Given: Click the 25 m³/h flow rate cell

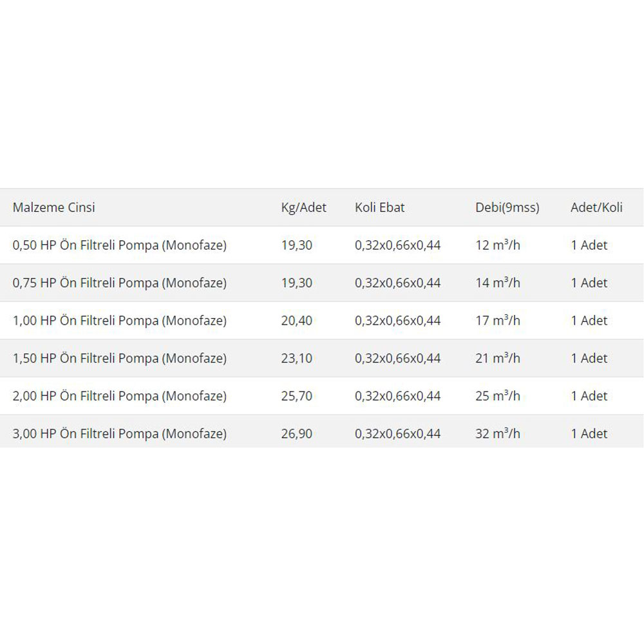Looking at the screenshot, I should 498,396.
